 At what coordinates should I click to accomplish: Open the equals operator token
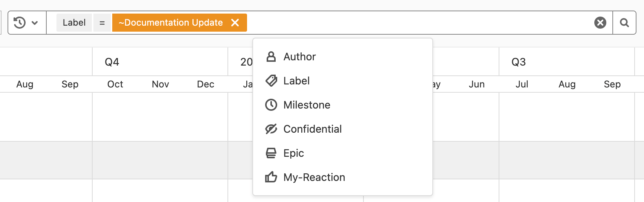click(102, 23)
